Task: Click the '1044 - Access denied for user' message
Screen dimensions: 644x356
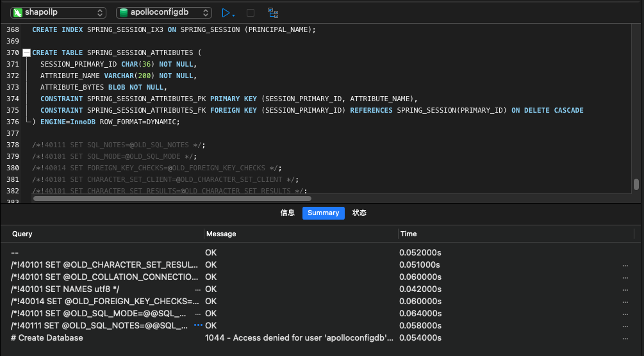Action: (299, 337)
